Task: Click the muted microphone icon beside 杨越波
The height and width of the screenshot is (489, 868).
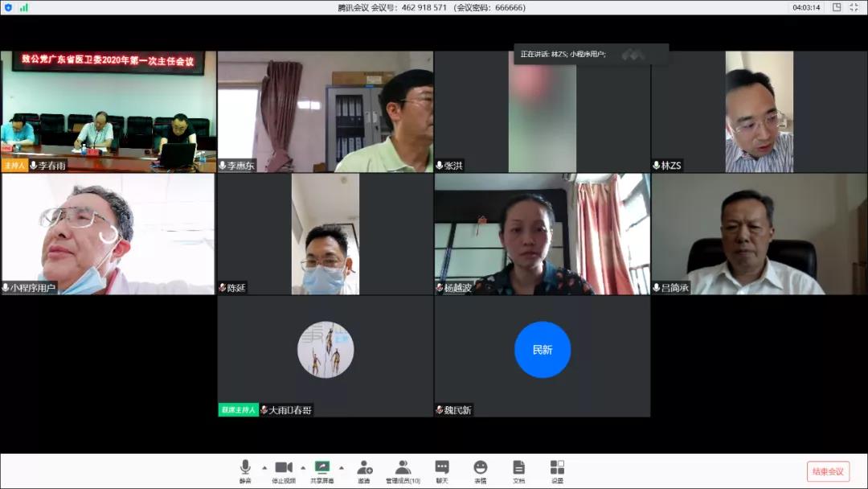Action: pos(440,287)
